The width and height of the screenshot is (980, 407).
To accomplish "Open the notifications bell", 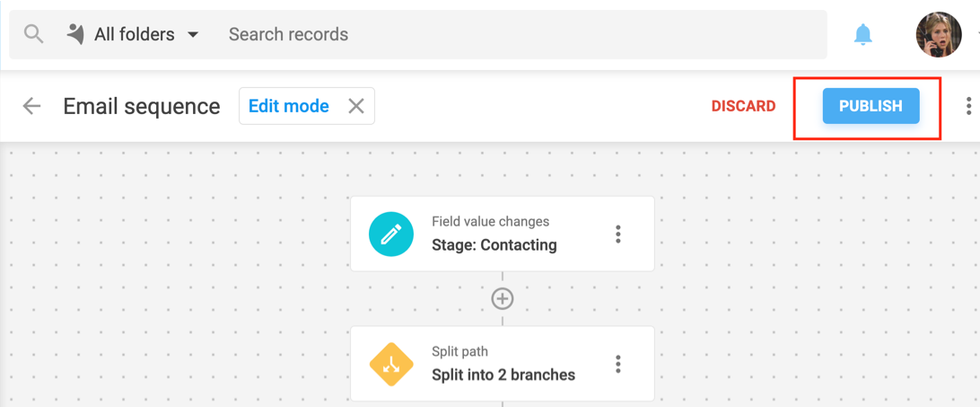I will tap(863, 34).
